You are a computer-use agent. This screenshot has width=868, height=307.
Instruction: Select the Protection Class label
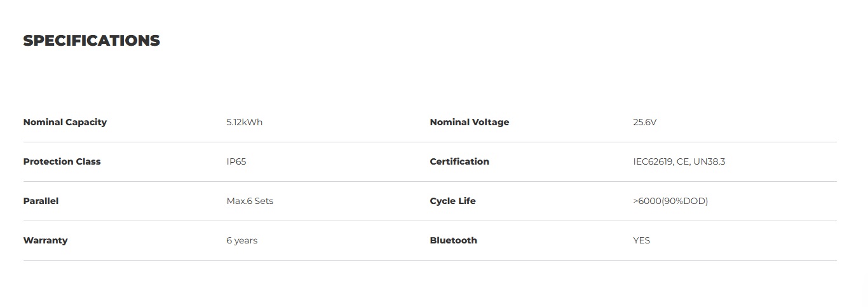pyautogui.click(x=62, y=161)
